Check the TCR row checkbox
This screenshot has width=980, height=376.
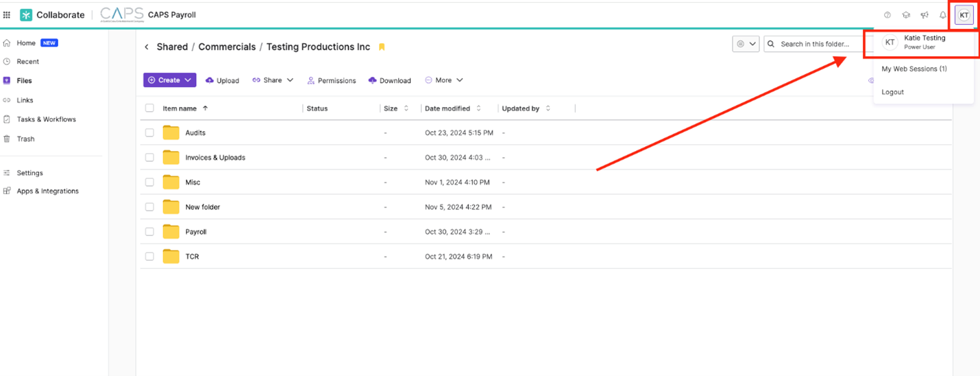point(149,256)
